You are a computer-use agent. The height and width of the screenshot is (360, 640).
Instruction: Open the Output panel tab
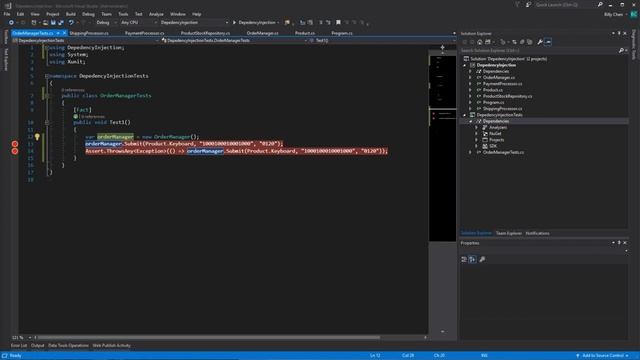(x=38, y=346)
